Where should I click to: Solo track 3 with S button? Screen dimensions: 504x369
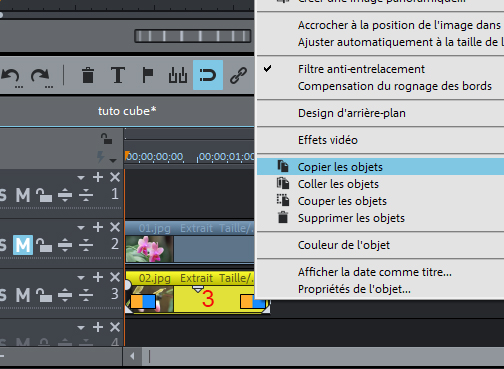coord(3,295)
